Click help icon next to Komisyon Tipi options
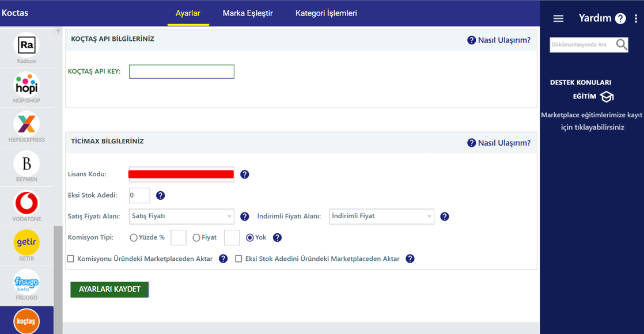Screen dimensions: 644x334 pyautogui.click(x=277, y=237)
